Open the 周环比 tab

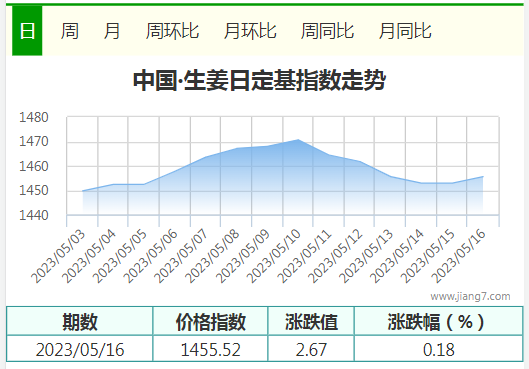click(x=172, y=31)
